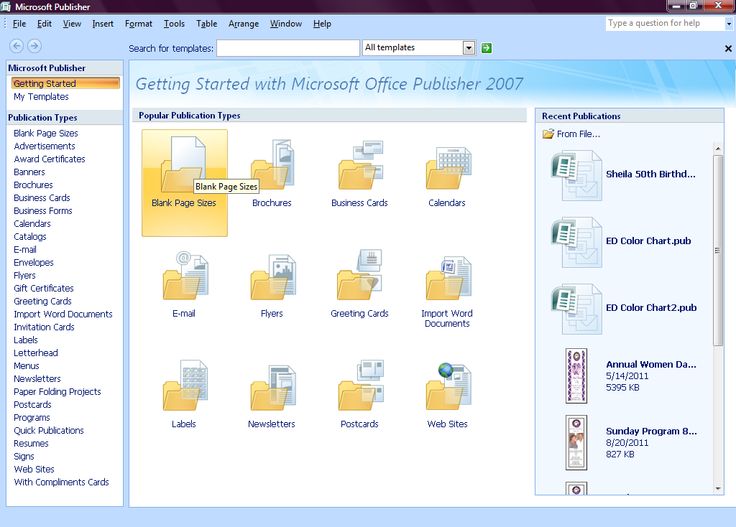Open the Blank Page Sizes folder icon

(x=184, y=163)
